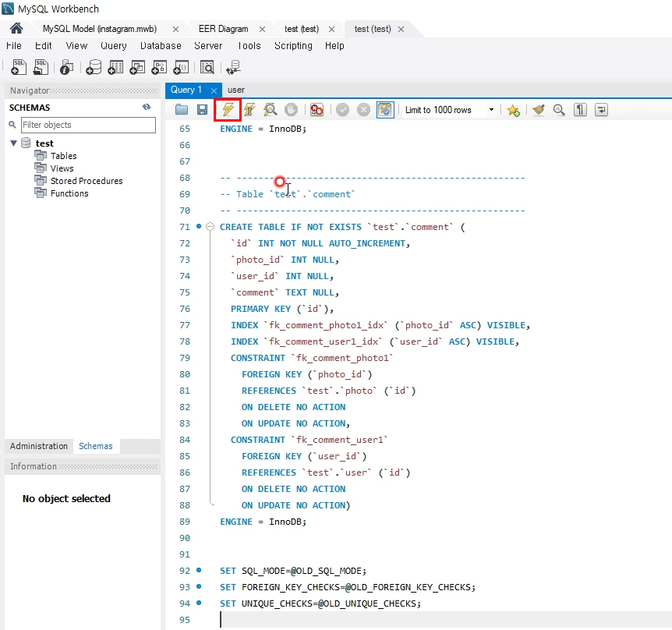Viewport: 672px width, 630px height.
Task: Commit the current transaction
Action: [x=342, y=110]
